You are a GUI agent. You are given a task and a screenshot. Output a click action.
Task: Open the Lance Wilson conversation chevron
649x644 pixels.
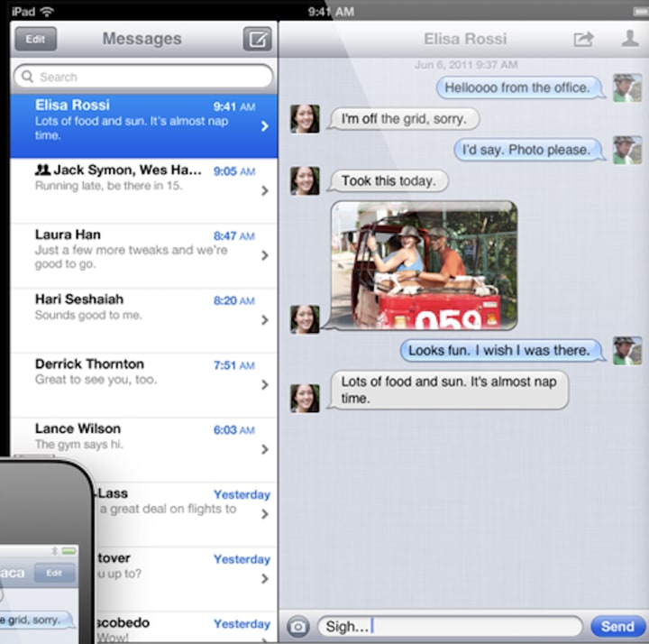(x=265, y=449)
